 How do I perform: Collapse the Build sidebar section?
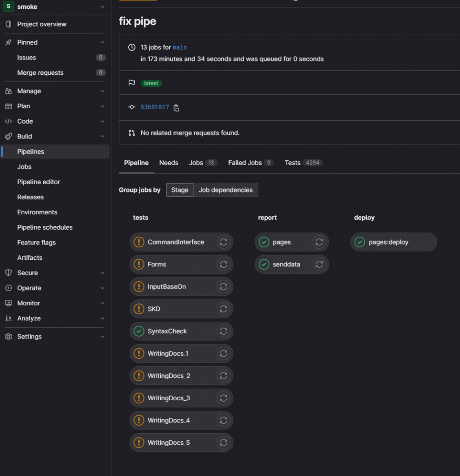tap(102, 137)
